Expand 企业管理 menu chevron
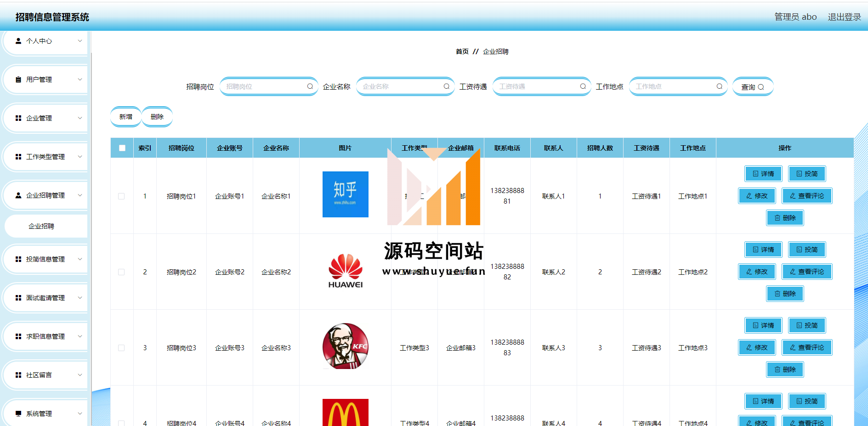The image size is (868, 426). click(x=80, y=118)
